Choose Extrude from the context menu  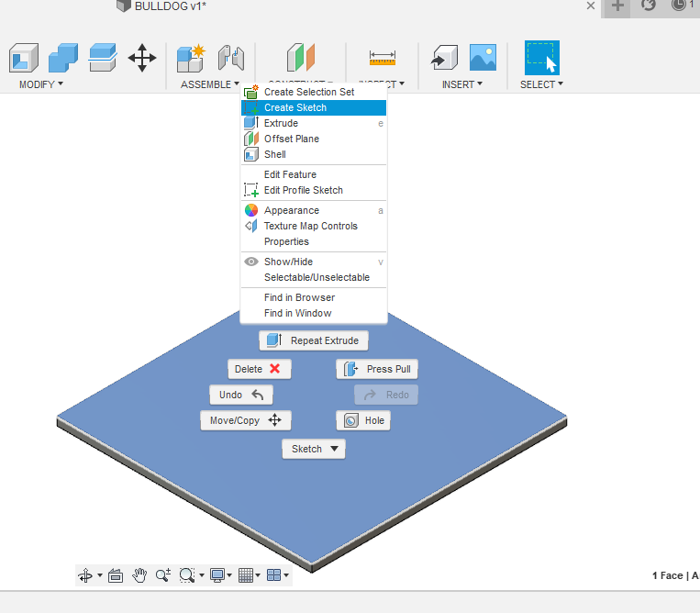point(314,123)
